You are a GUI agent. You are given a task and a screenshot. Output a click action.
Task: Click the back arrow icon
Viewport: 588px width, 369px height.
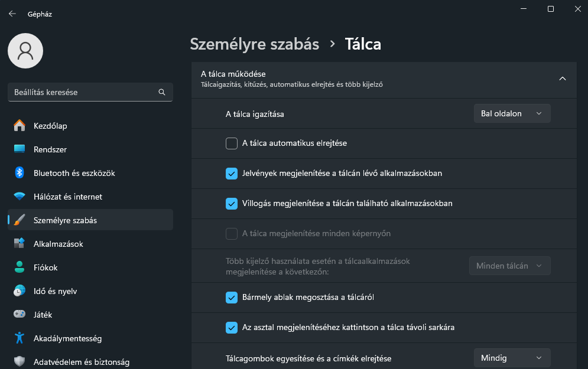12,14
